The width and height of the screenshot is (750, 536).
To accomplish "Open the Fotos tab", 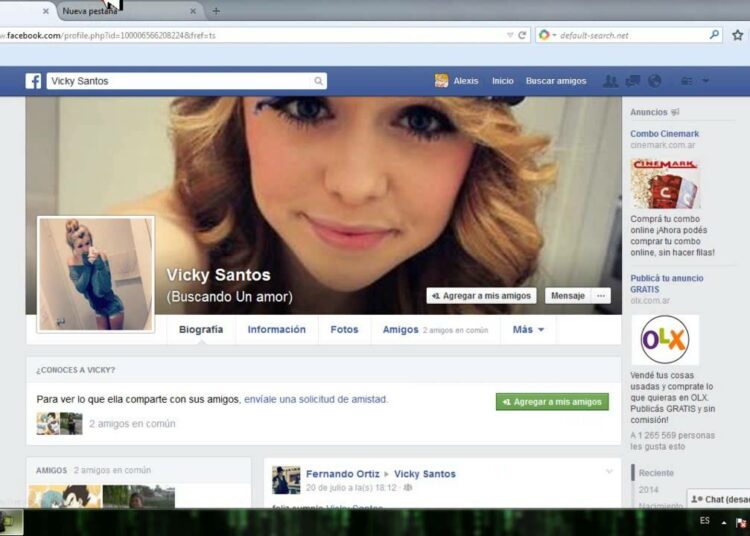I will pyautogui.click(x=344, y=330).
